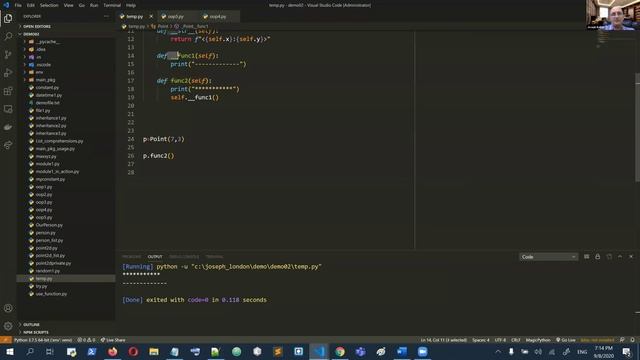
Task: Open use_function.py in the explorer
Action: click(x=66, y=294)
